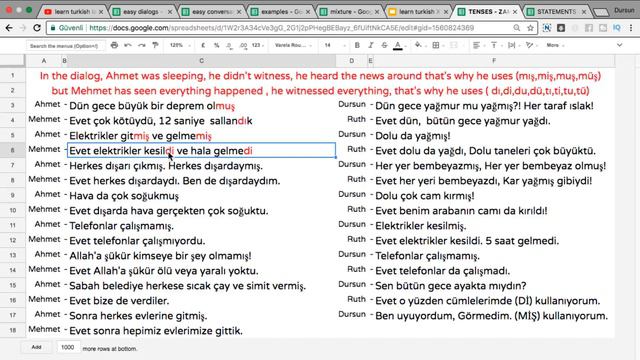The width and height of the screenshot is (640, 360).
Task: Open the borders menu
Action: [436, 45]
